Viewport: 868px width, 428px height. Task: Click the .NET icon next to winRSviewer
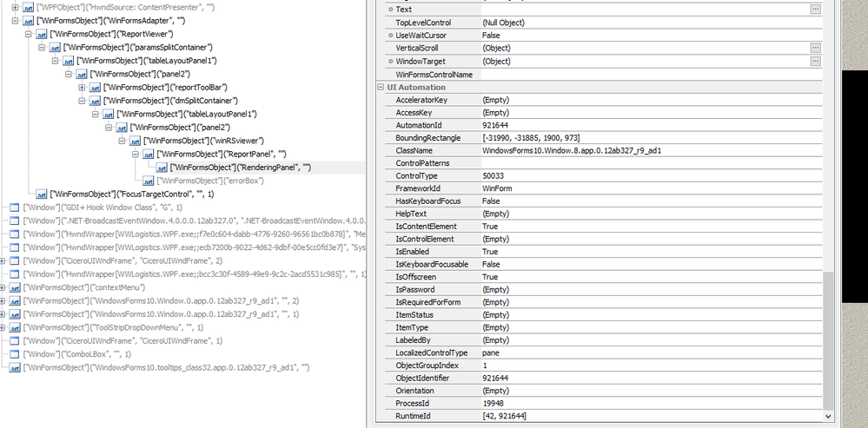tap(135, 141)
